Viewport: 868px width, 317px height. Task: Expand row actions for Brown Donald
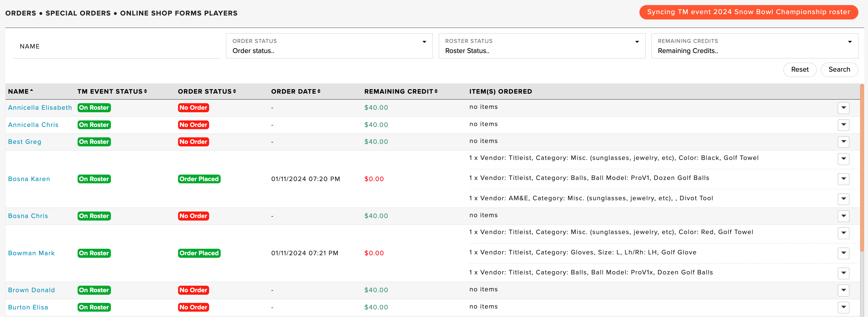coord(843,290)
